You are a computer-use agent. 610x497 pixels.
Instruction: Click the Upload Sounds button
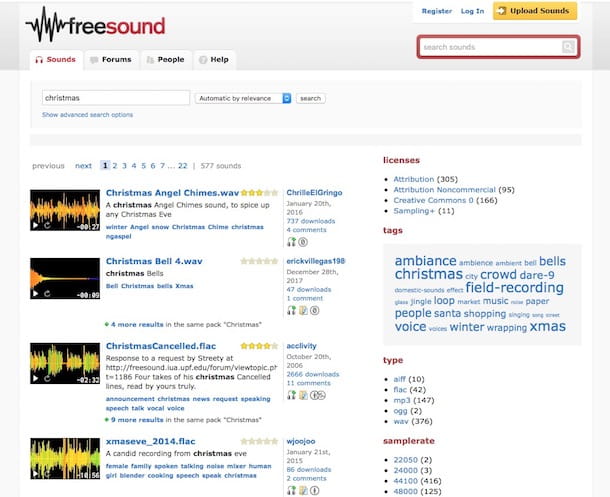point(535,11)
